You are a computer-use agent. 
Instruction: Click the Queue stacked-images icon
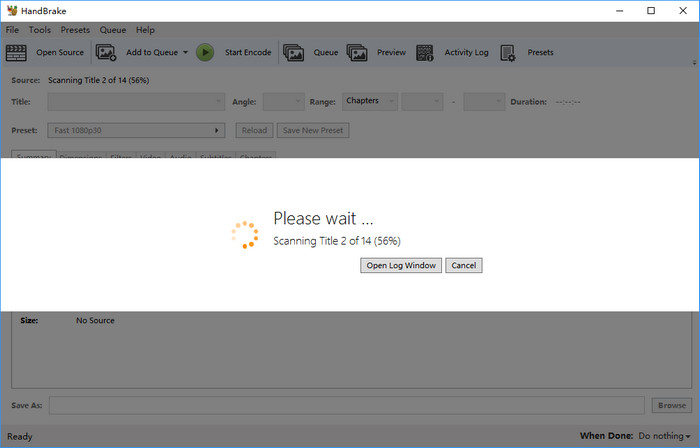pos(293,53)
